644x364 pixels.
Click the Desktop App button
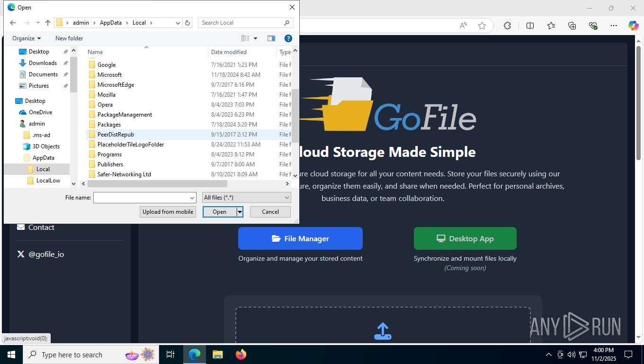coord(465,238)
